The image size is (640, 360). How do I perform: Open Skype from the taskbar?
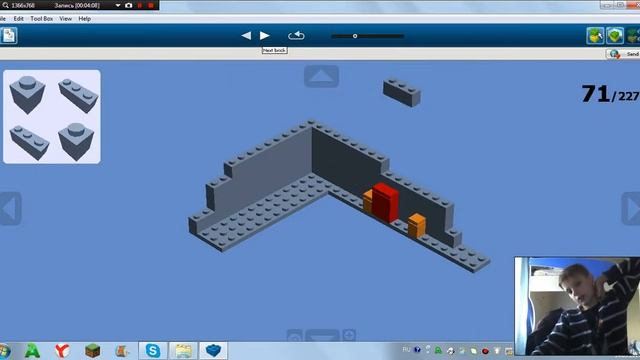pyautogui.click(x=153, y=351)
